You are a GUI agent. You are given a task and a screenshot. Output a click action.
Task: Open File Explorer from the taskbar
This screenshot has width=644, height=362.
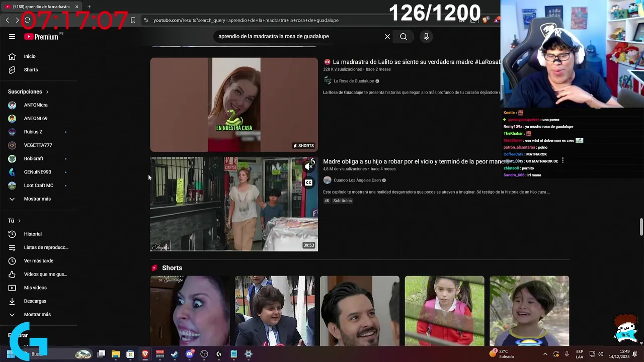[x=116, y=354]
